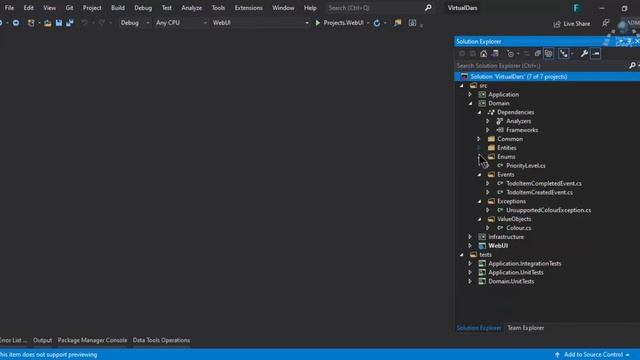Click green Start debugging arrow
640x360 pixels.
pyautogui.click(x=318, y=23)
